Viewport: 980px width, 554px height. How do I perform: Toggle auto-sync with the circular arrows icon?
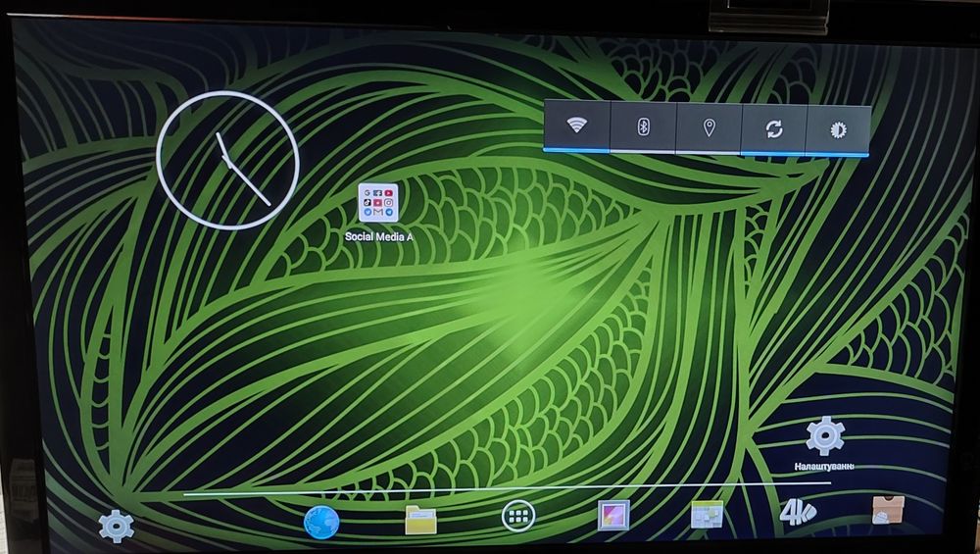pyautogui.click(x=774, y=129)
